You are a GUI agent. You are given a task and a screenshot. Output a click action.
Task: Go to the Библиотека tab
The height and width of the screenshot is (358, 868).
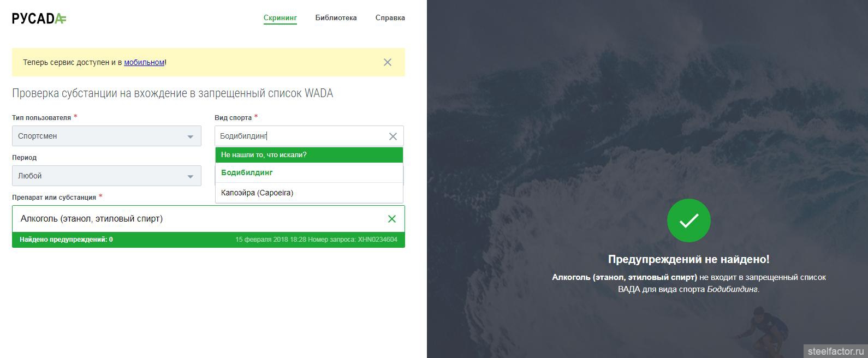click(x=336, y=18)
